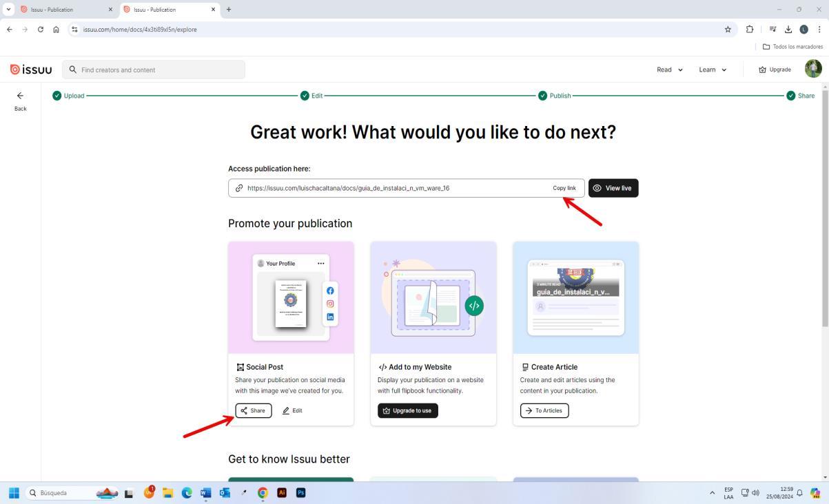Screen dimensions: 829x504
Task: Click the Social Post preview thumbnail
Action: [x=291, y=297]
